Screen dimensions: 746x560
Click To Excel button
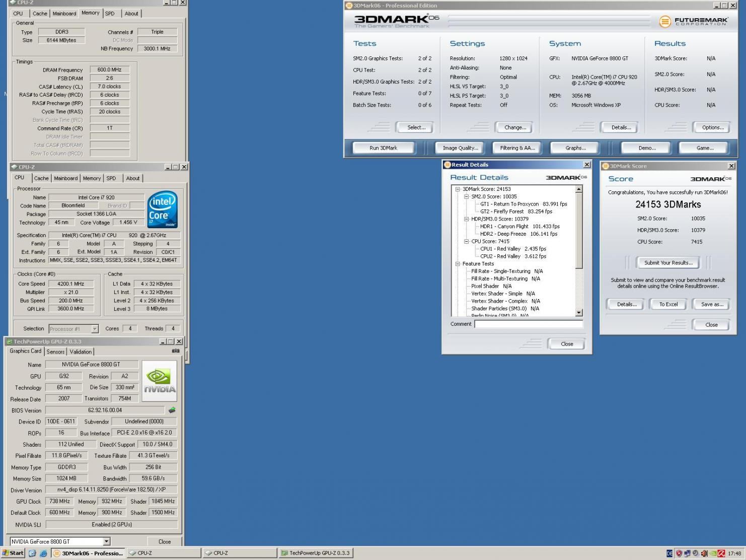[668, 304]
